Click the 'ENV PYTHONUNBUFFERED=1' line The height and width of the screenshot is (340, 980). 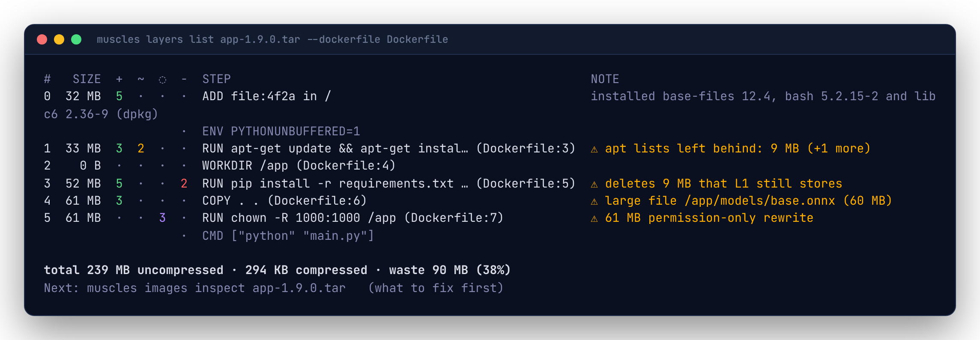tap(281, 131)
